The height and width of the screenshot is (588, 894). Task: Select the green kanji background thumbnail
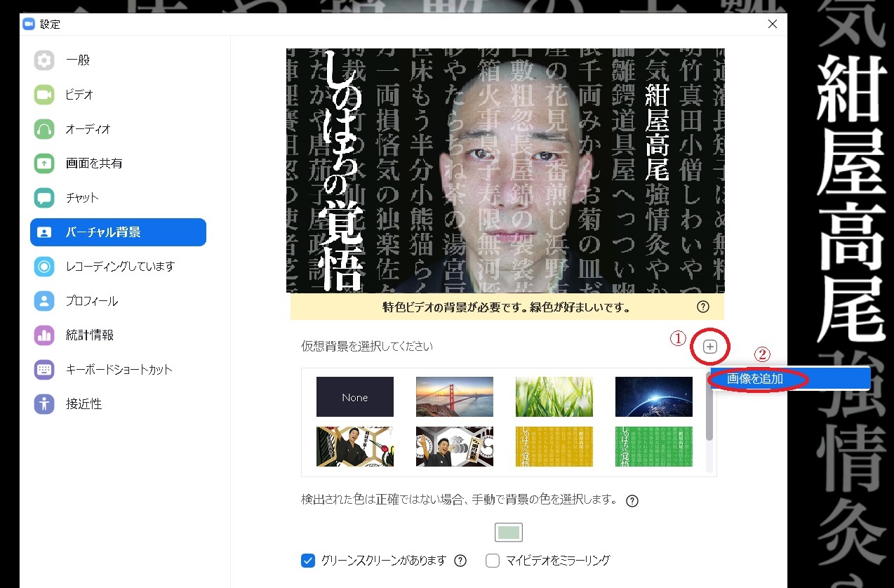654,447
